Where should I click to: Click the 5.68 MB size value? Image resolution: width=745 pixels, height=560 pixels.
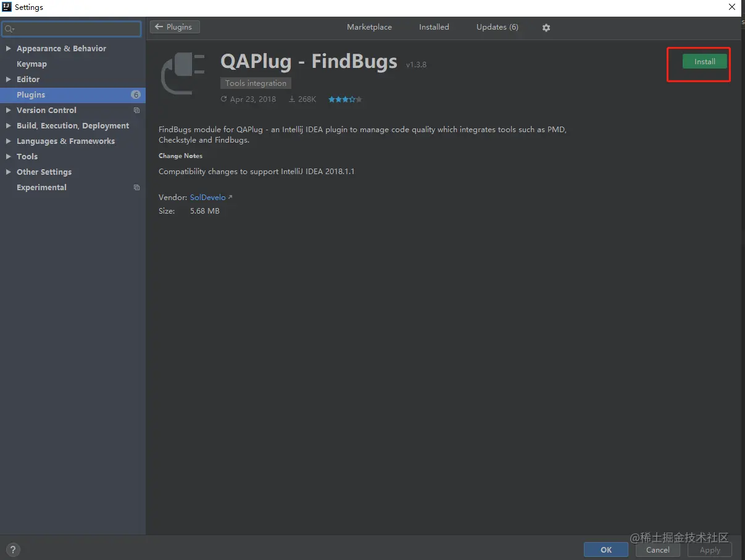[x=205, y=211]
